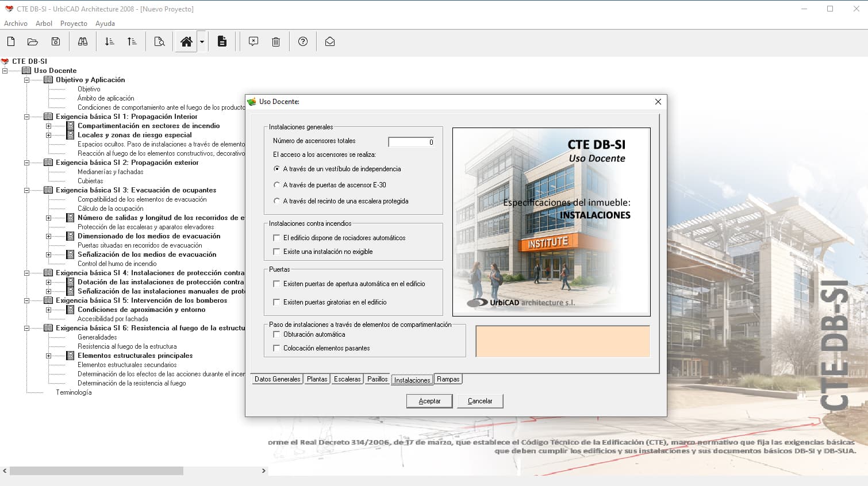Check 'Existen puertas de apertura automática en el edificio'
868x486 pixels.
276,284
